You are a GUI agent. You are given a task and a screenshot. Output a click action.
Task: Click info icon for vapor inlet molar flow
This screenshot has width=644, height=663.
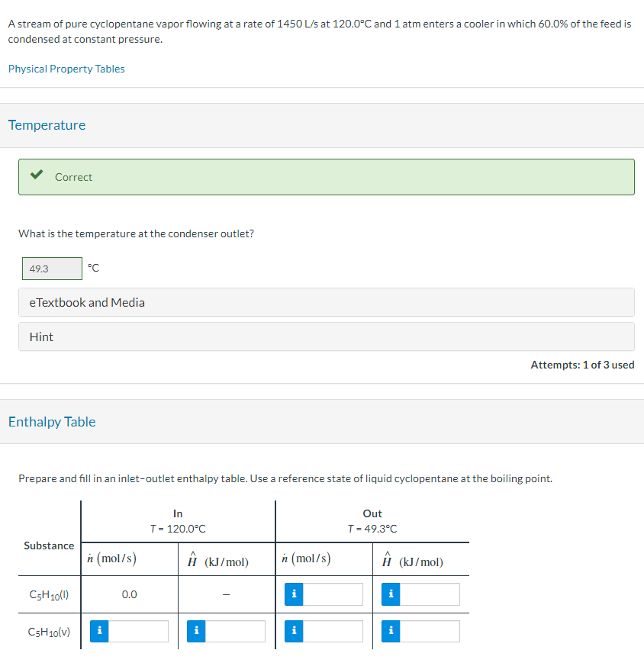tap(98, 631)
